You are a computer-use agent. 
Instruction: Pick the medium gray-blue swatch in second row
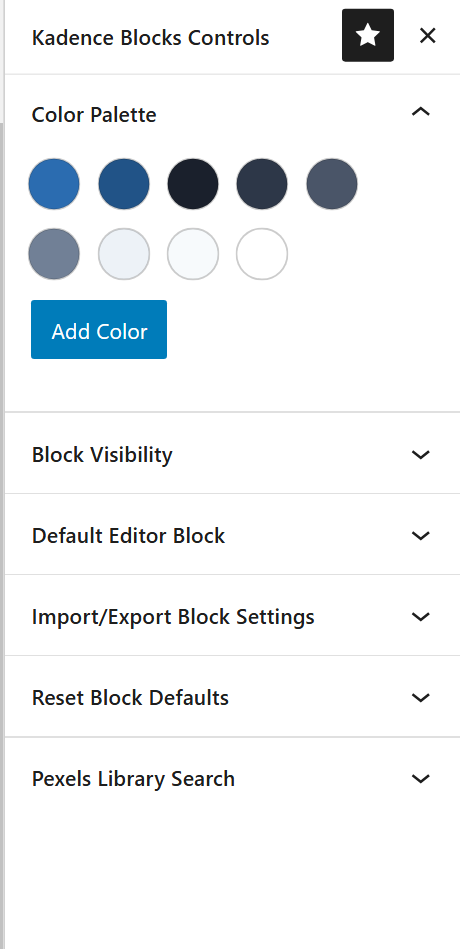pyautogui.click(x=54, y=254)
